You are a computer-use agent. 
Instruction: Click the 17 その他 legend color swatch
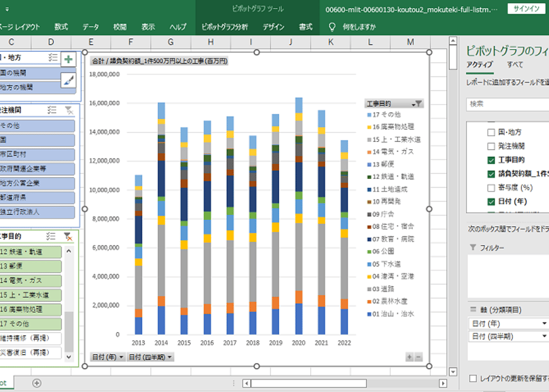point(369,115)
